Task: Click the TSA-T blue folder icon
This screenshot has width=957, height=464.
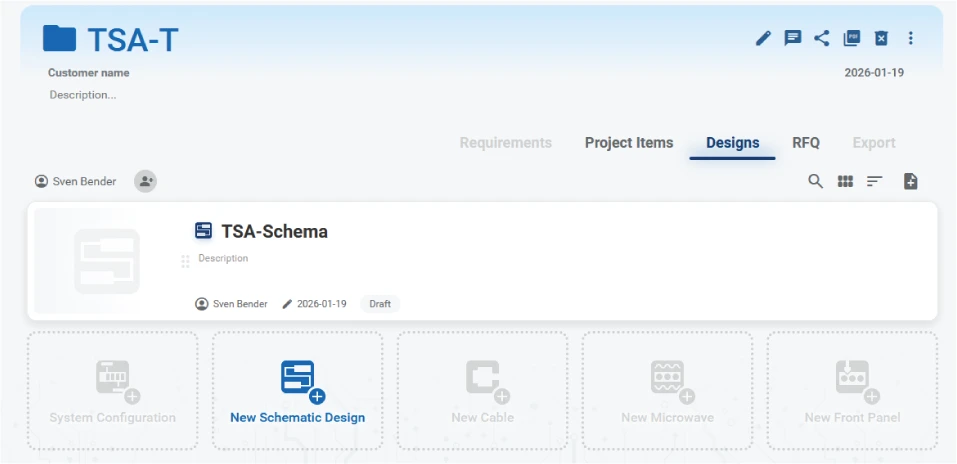Action: 59,38
